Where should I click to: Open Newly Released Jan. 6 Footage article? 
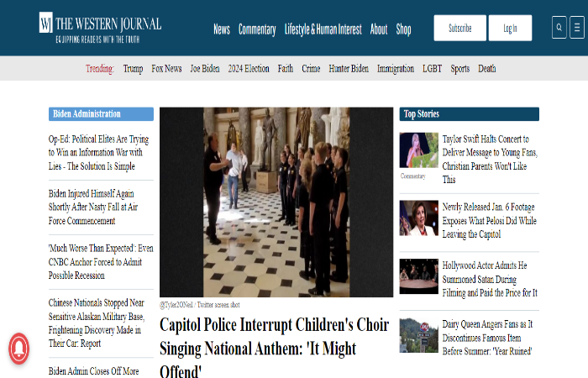tap(489, 220)
